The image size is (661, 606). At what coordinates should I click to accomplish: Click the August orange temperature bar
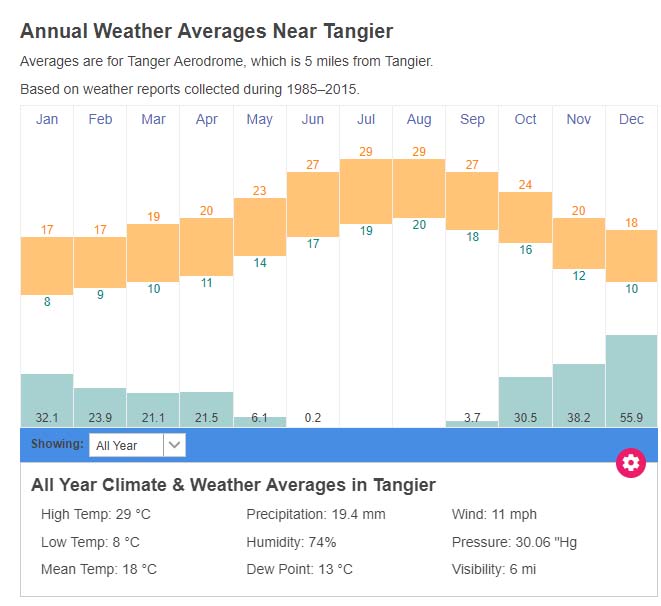(x=419, y=188)
